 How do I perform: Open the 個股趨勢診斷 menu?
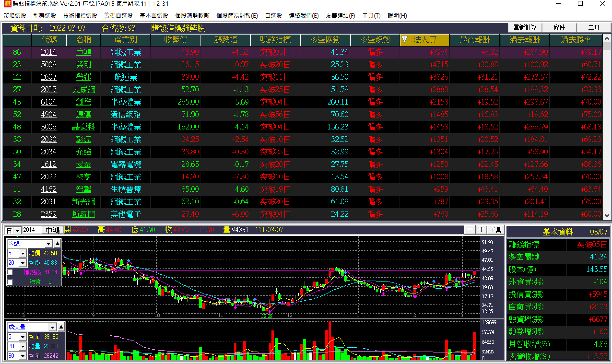[192, 16]
